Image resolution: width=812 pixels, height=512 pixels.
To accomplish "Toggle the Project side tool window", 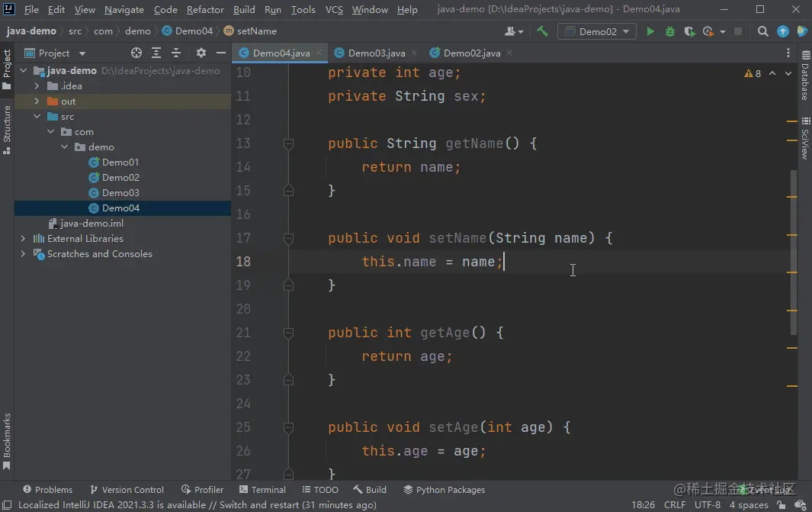I will click(7, 69).
